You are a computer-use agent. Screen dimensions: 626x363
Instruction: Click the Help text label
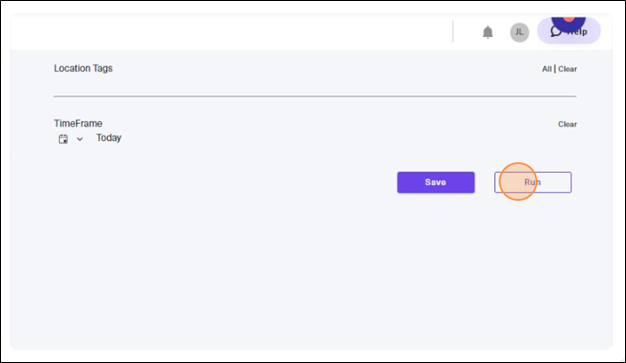pos(577,32)
